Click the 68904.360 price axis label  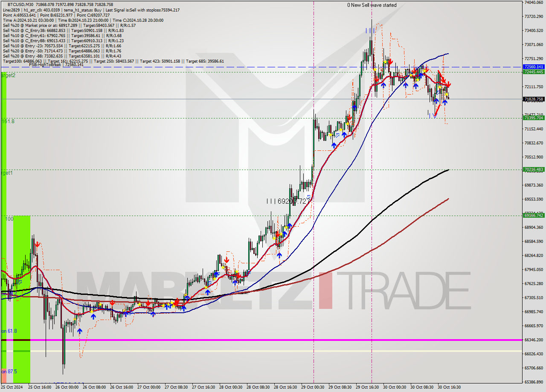534,228
